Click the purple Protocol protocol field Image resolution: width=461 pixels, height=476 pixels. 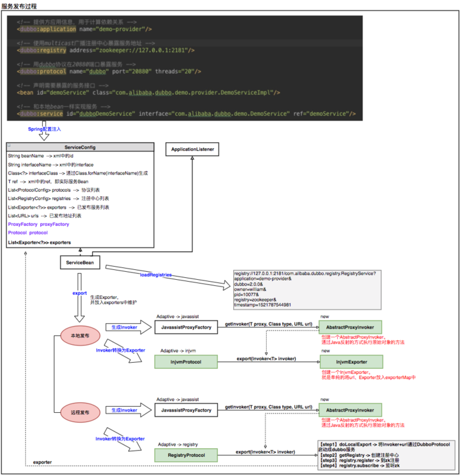(28, 233)
